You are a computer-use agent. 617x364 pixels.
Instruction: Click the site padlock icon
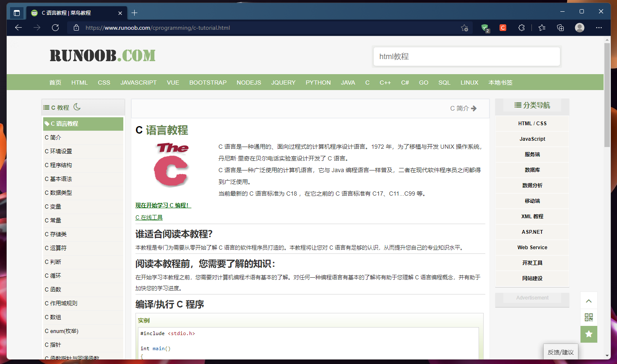pyautogui.click(x=76, y=28)
